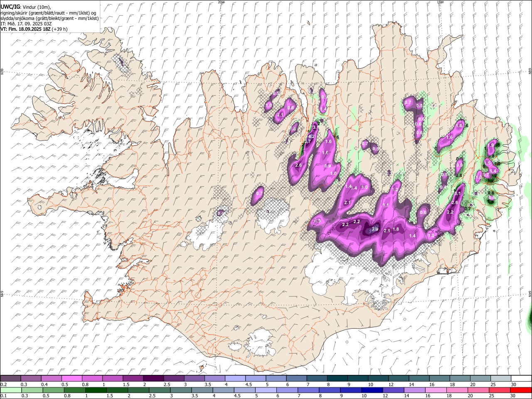This screenshot has height=399, width=532.
Task: Click the 'VT: Fim. 18.09.2025 18Z' valid time
Action: coord(25,29)
